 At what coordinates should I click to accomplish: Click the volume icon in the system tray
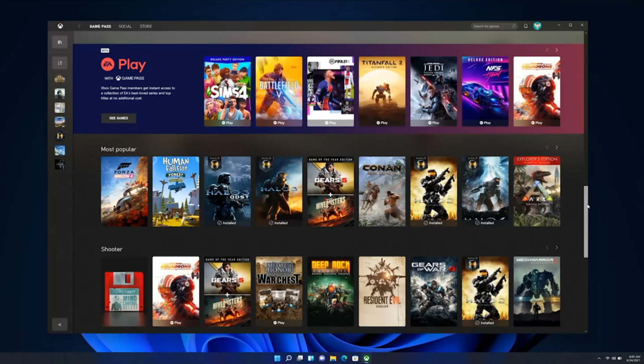tap(614, 358)
